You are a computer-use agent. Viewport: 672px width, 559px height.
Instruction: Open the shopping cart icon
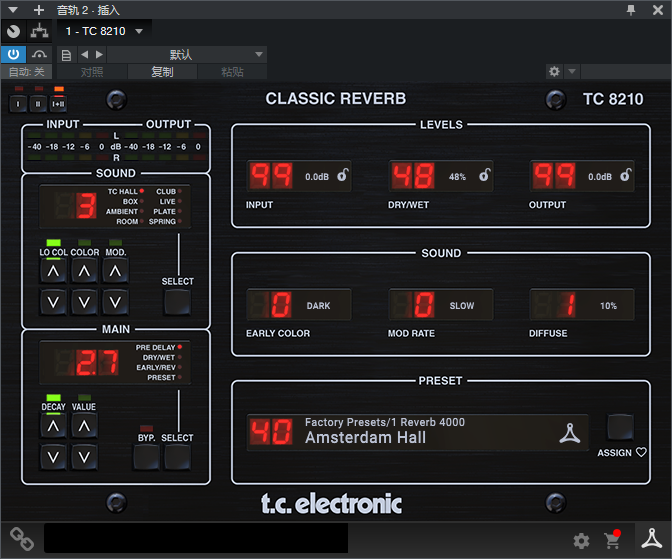tap(612, 540)
